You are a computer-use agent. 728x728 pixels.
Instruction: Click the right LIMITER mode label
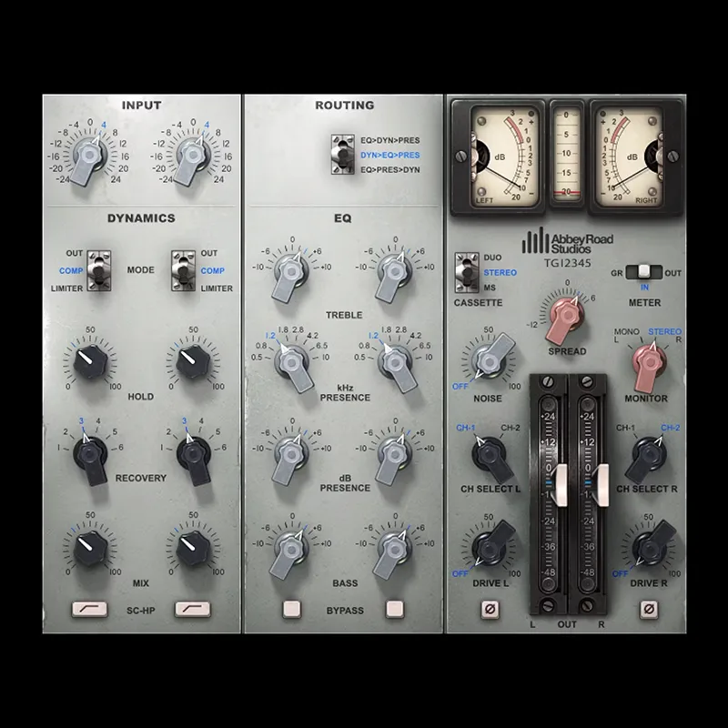coord(217,288)
